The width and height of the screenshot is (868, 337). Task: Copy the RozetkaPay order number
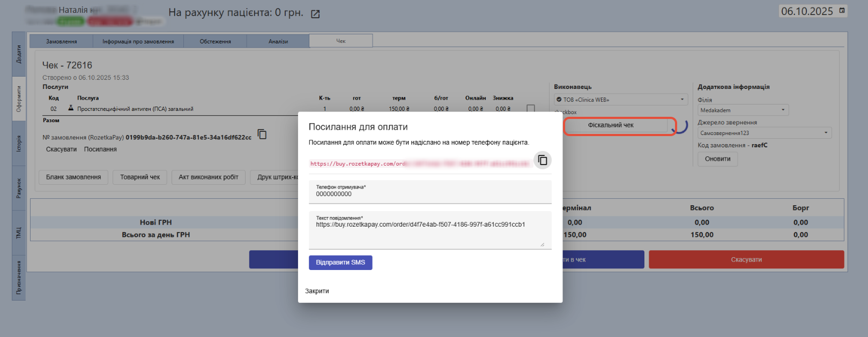click(262, 134)
